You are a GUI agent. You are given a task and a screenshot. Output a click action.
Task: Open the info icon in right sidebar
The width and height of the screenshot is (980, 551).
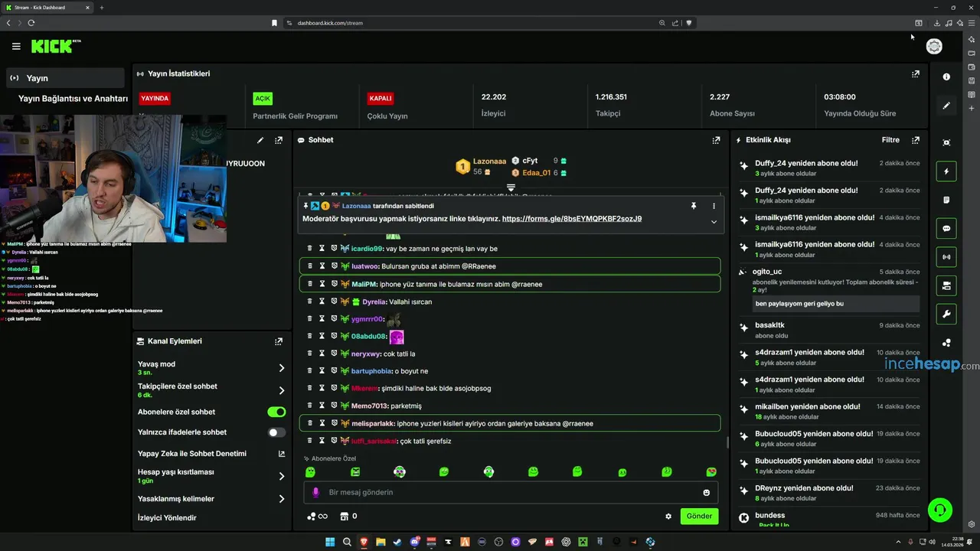(946, 77)
